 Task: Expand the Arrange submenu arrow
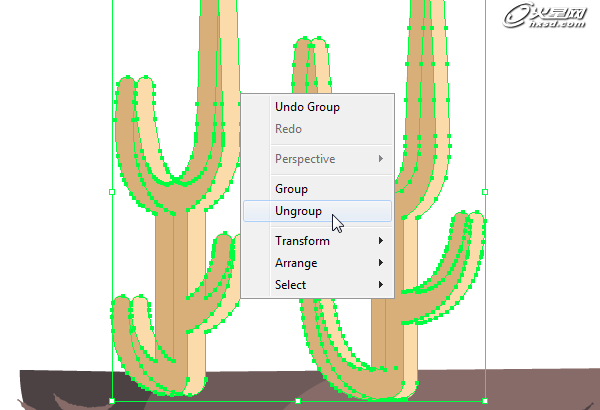pos(381,263)
